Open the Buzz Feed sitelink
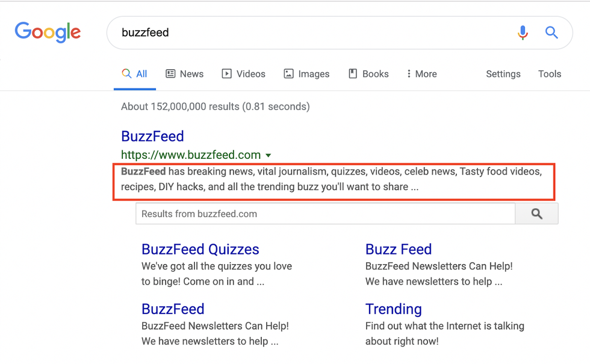Image resolution: width=590 pixels, height=364 pixels. click(x=398, y=250)
